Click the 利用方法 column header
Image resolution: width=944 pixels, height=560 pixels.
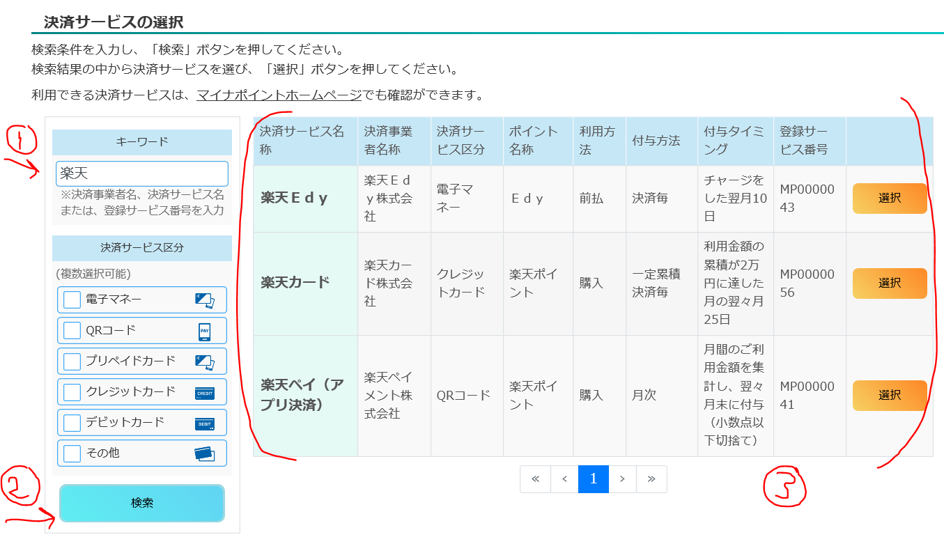point(599,141)
